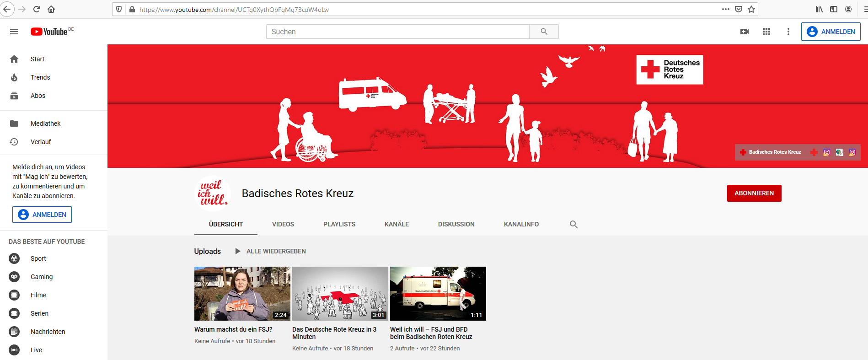Open Badisches Rotes Kreuz link in banner
The image size is (868, 360).
pos(771,152)
